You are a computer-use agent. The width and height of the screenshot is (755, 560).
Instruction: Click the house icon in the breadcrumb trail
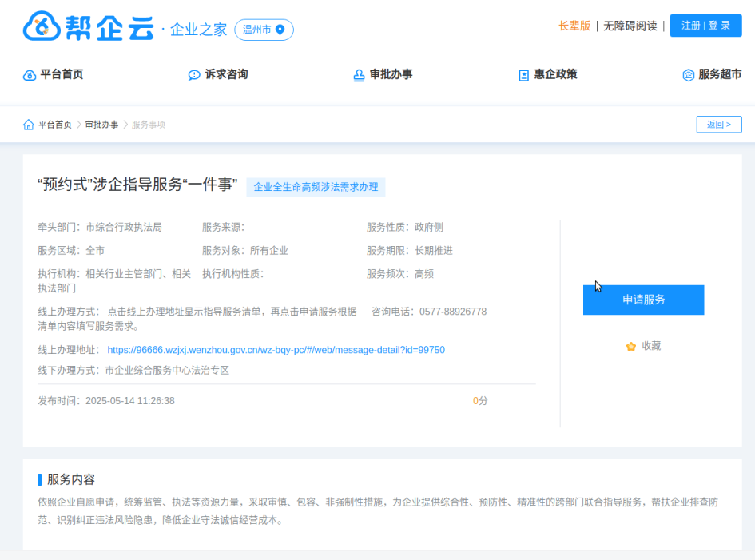point(26,125)
